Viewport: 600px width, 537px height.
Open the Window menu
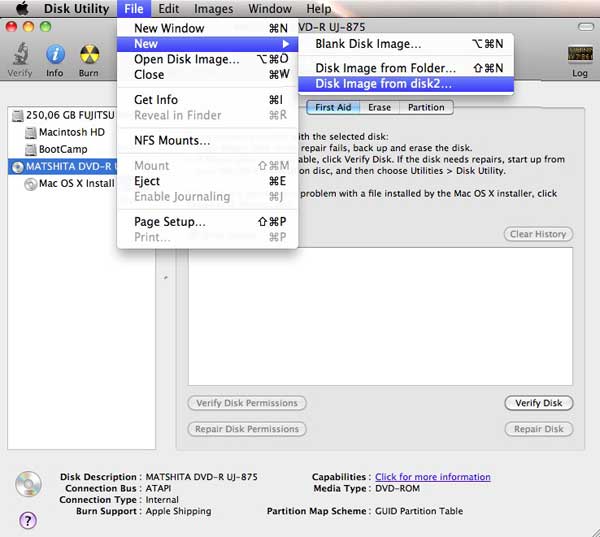[x=270, y=8]
